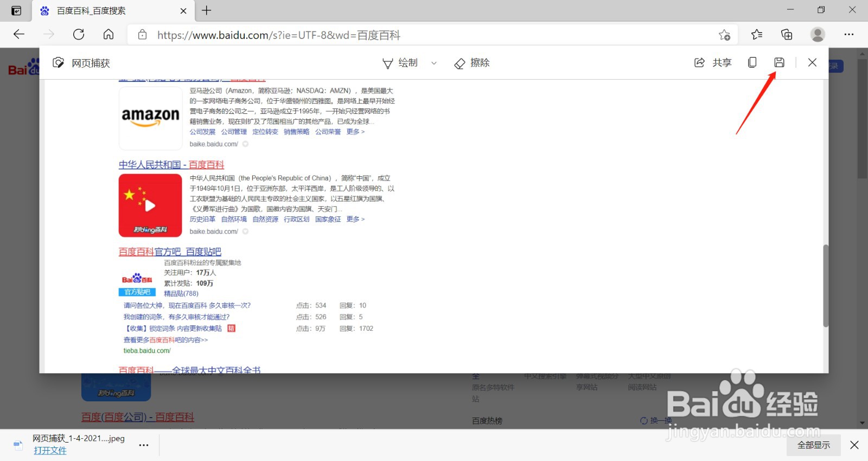Screen dimensions: 868x461
Task: Close the 百度百科_百度搜索 tab
Action: click(183, 11)
